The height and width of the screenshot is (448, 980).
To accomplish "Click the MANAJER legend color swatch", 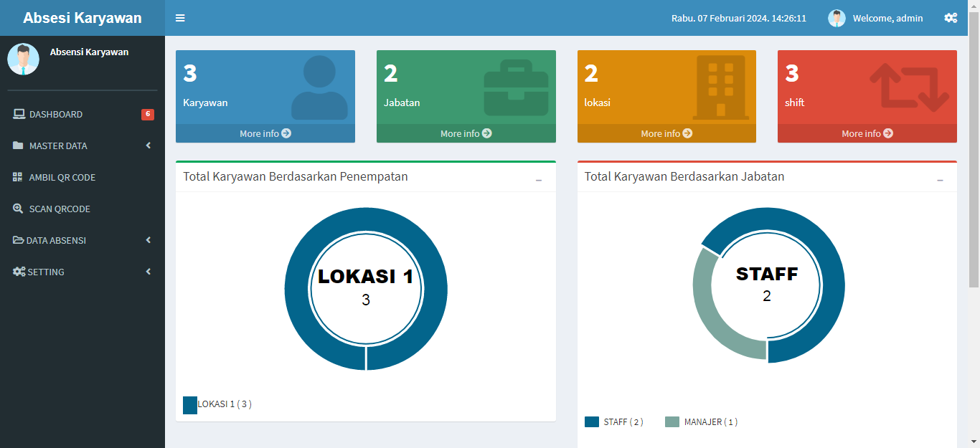I will click(x=672, y=421).
